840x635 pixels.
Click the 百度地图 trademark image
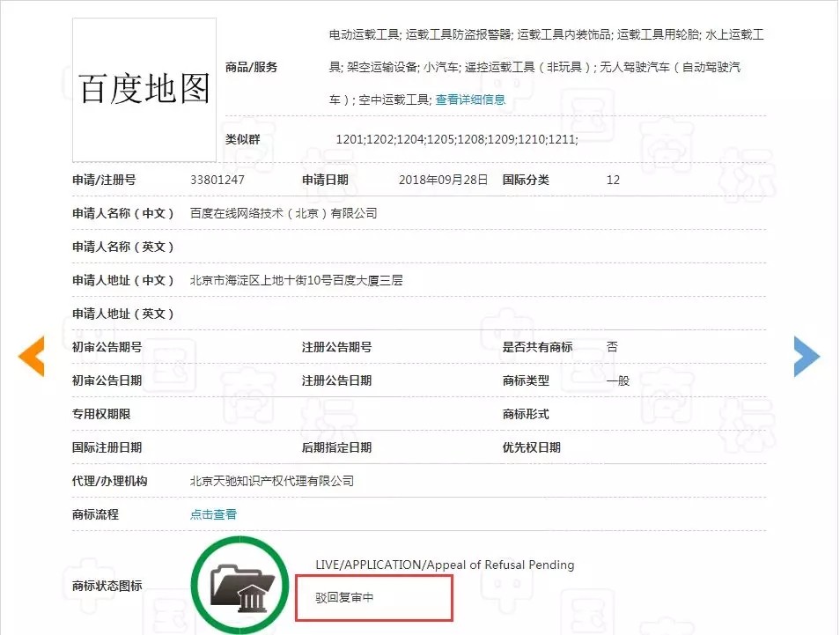tap(144, 90)
